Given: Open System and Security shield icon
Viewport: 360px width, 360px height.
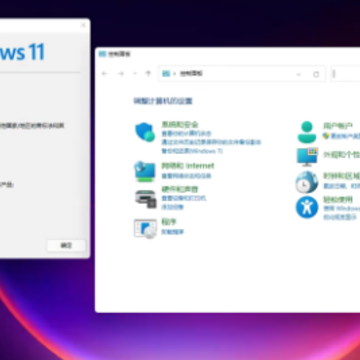Looking at the screenshot, I should click(x=145, y=132).
